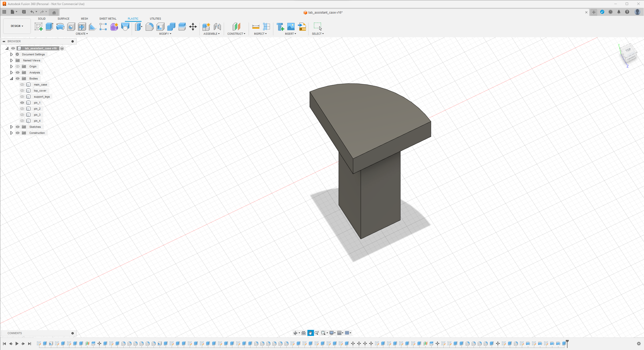Open the PLASTIC ribbon tab
This screenshot has width=644, height=350.
(133, 19)
